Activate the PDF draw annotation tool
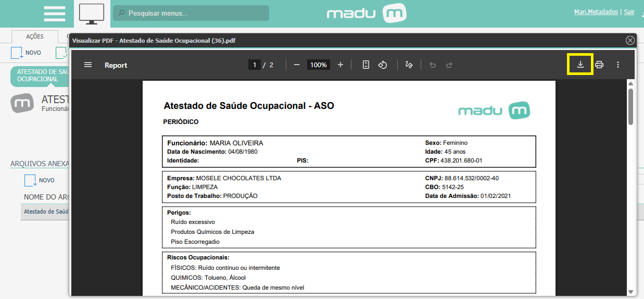This screenshot has height=299, width=644. [x=409, y=65]
